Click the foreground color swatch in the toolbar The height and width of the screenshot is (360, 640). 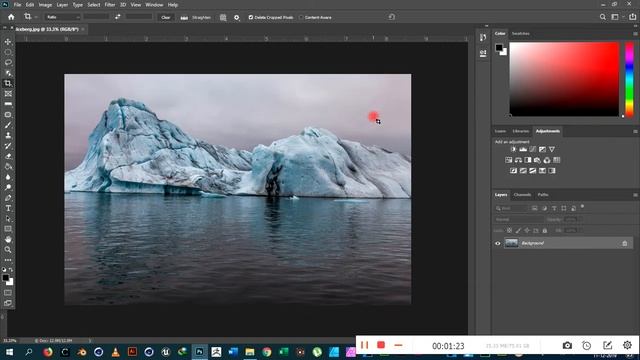pos(5,278)
